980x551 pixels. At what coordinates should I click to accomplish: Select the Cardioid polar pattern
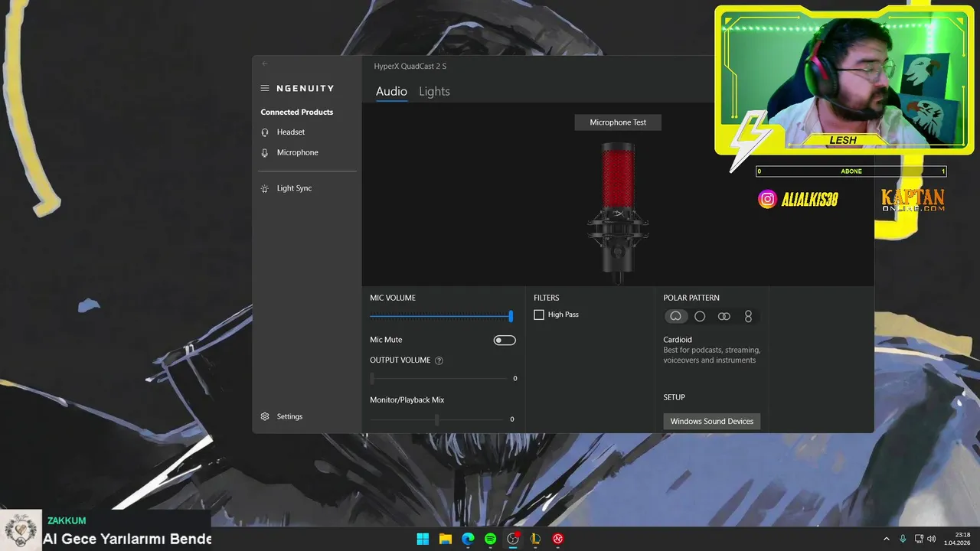pos(675,316)
